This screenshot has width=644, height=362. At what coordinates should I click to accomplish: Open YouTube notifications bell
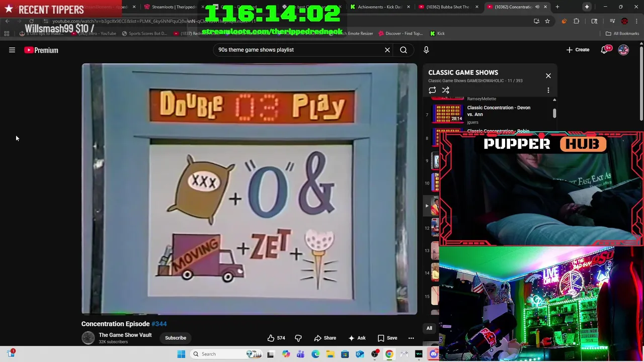click(605, 50)
